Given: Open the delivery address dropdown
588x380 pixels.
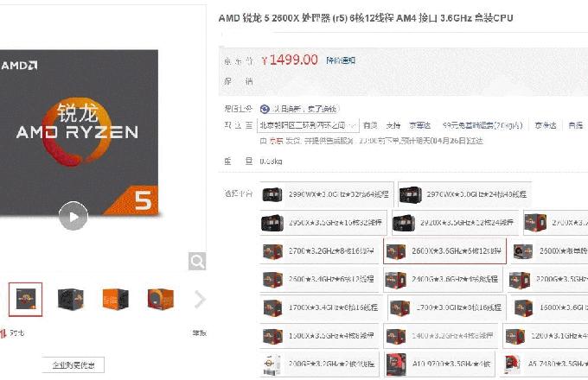Looking at the screenshot, I should pos(308,125).
